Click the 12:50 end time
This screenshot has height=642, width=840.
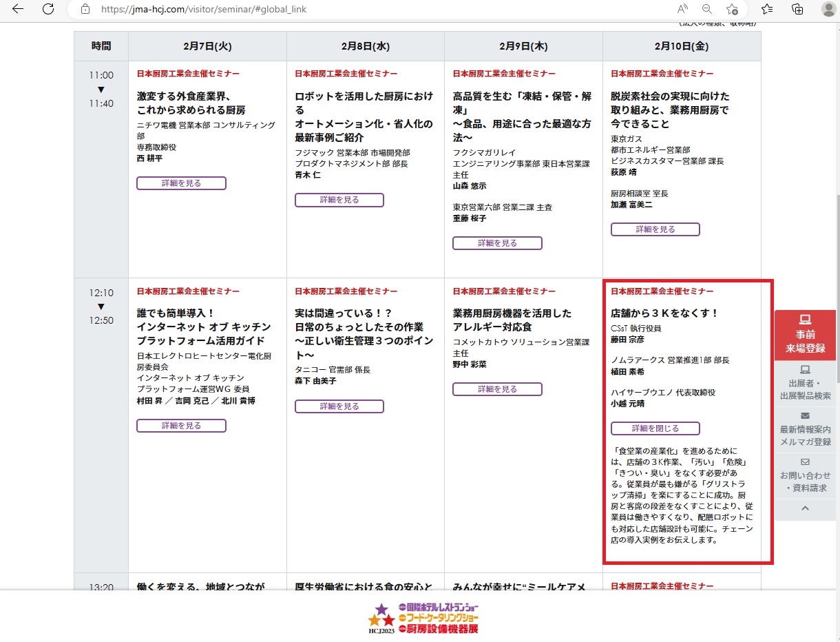coord(101,320)
